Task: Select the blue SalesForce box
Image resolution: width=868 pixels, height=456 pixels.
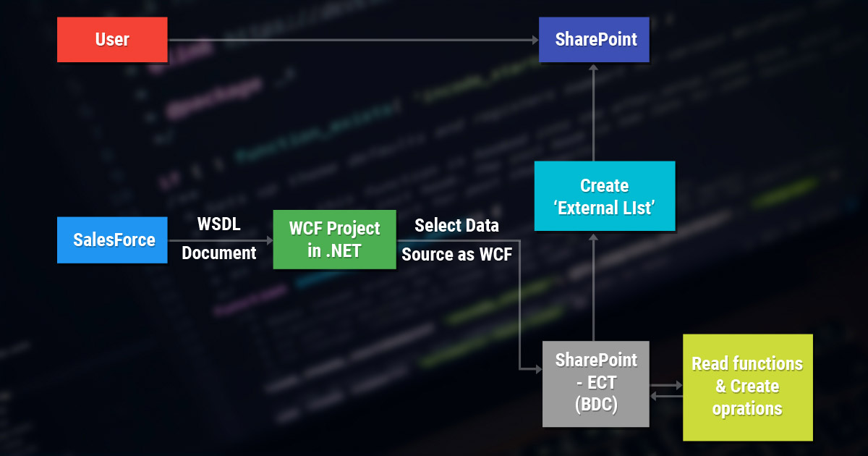Action: pyautogui.click(x=111, y=240)
